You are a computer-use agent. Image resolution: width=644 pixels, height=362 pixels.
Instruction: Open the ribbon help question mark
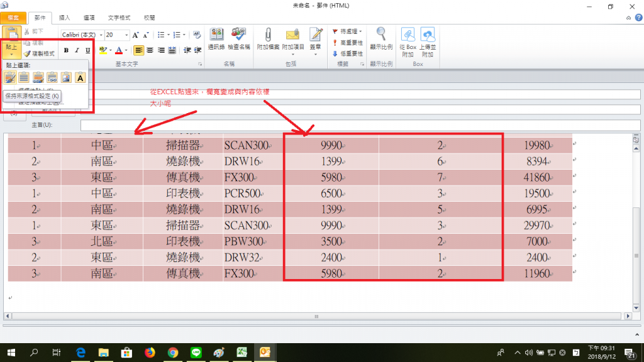click(x=639, y=18)
